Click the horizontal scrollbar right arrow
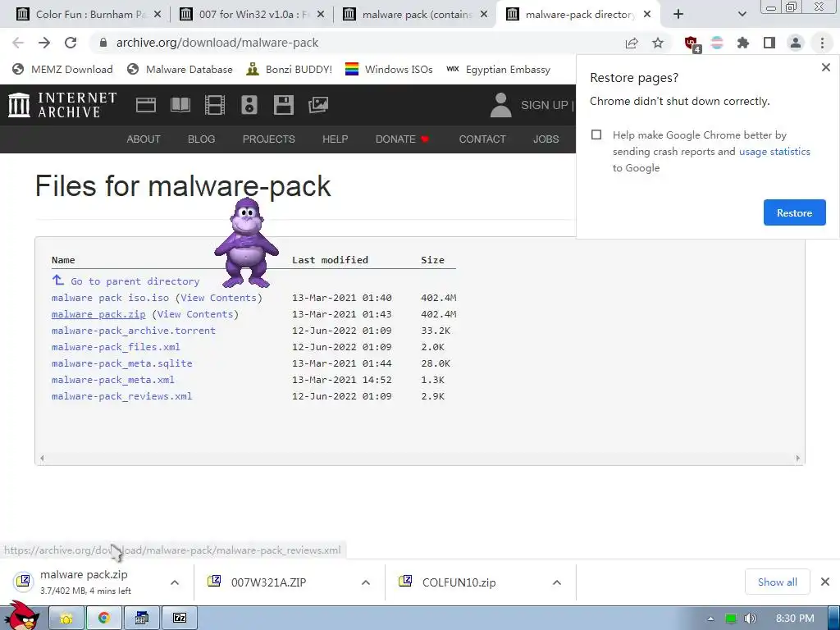Image resolution: width=840 pixels, height=630 pixels. pyautogui.click(x=797, y=458)
